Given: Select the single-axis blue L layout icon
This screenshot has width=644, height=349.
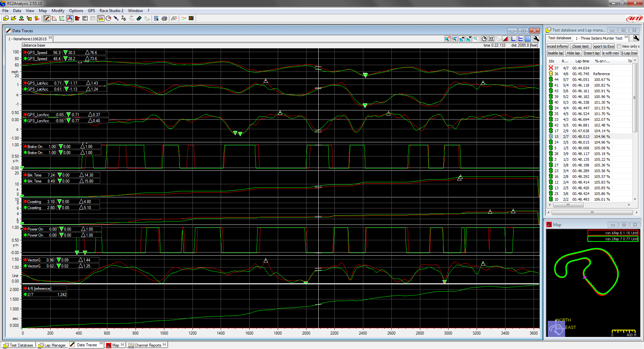Looking at the screenshot, I should (x=514, y=39).
